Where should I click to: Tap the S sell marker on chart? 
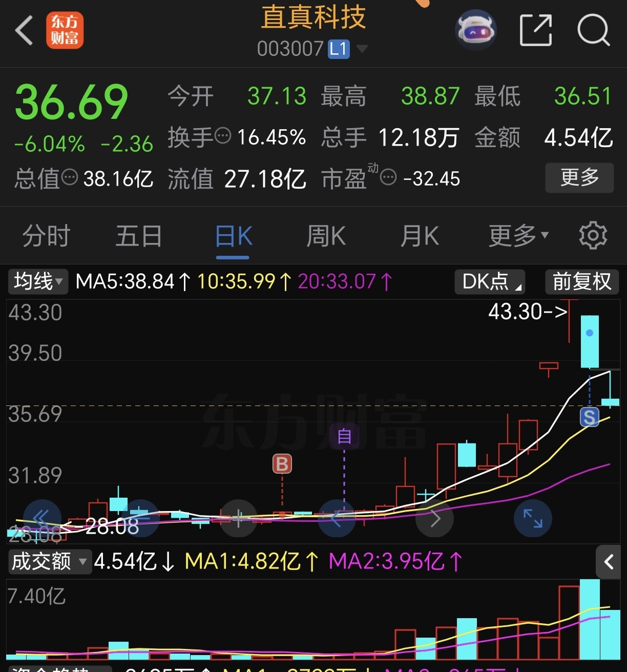[590, 417]
